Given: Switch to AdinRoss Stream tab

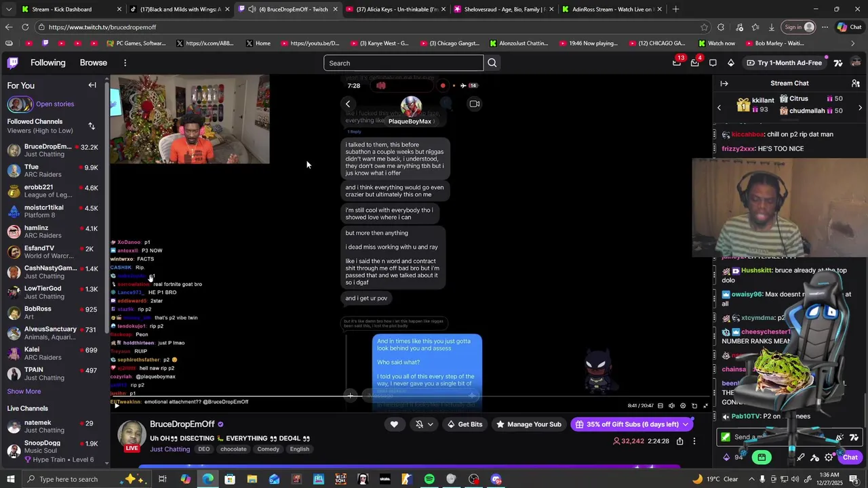Looking at the screenshot, I should 612,9.
